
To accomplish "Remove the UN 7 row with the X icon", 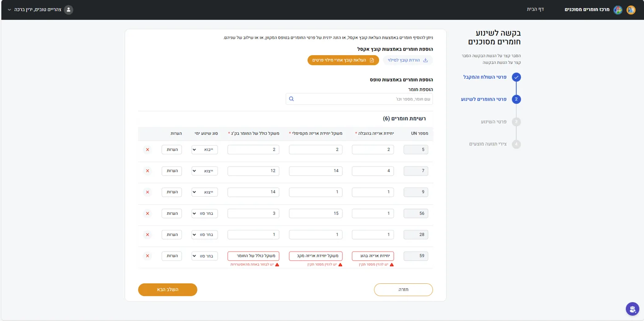I will [x=147, y=171].
